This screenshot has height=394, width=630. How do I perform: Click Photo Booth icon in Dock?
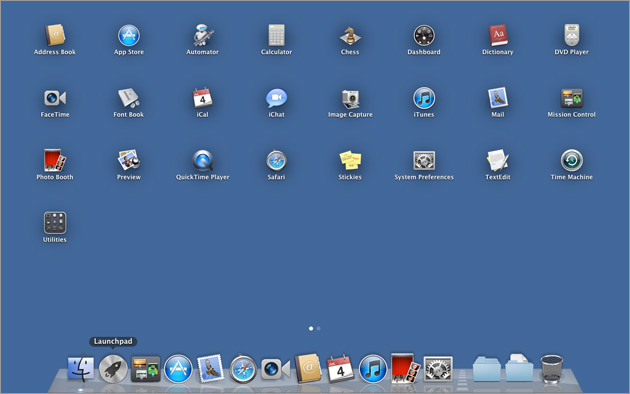[x=405, y=368]
